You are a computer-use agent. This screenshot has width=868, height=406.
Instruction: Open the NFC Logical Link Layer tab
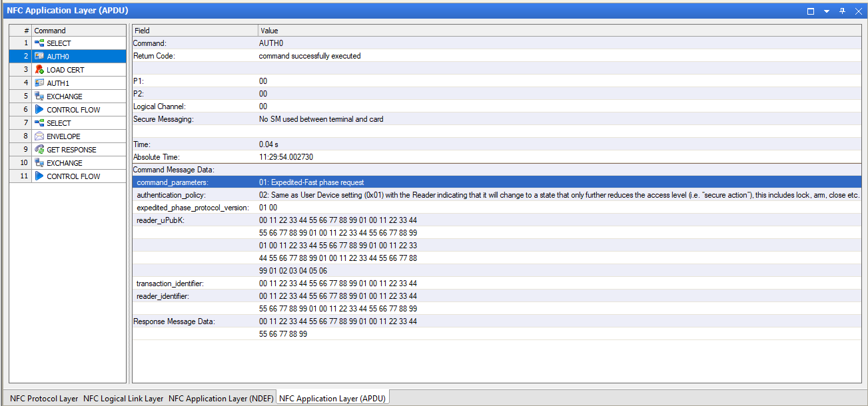click(x=123, y=399)
